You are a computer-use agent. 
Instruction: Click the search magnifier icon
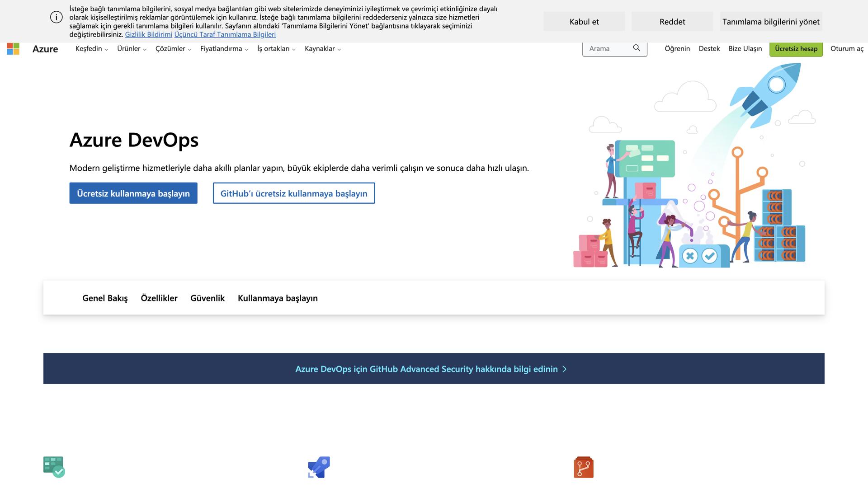636,48
